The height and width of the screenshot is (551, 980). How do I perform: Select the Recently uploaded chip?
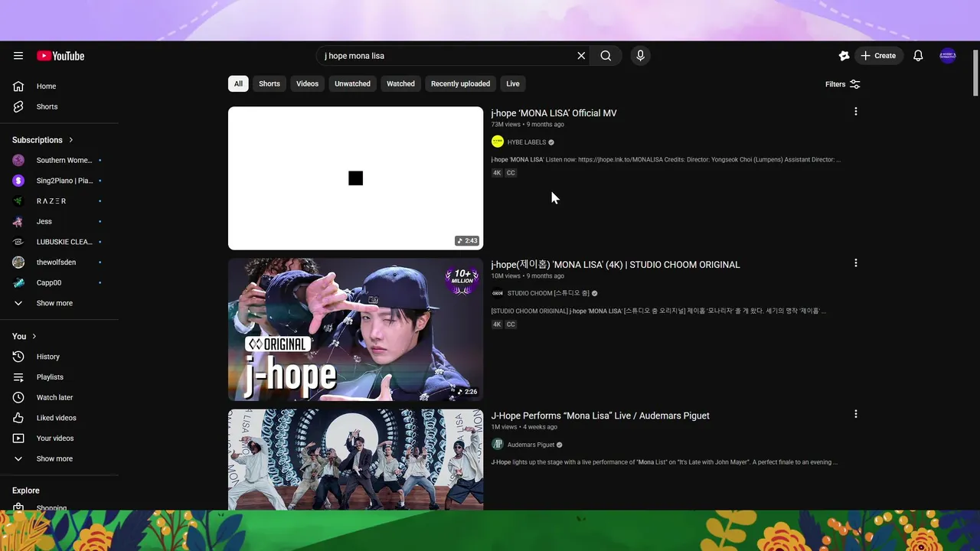[460, 84]
